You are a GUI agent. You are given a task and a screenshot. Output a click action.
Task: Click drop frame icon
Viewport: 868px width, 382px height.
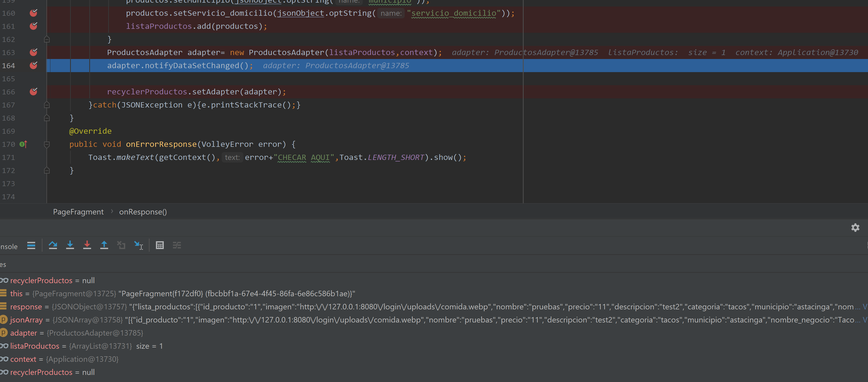121,245
